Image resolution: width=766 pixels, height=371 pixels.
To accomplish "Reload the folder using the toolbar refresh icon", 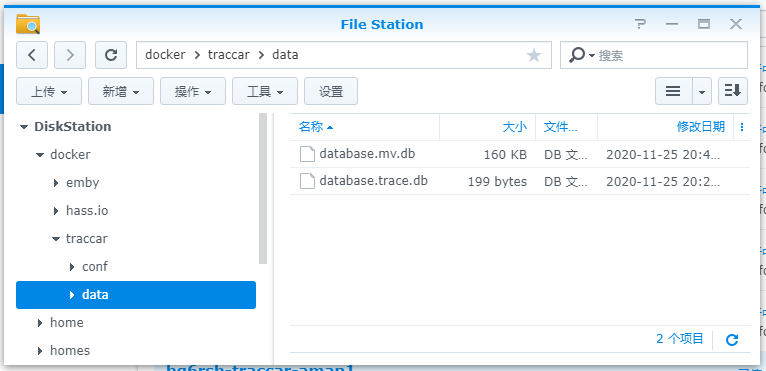I will tap(111, 55).
